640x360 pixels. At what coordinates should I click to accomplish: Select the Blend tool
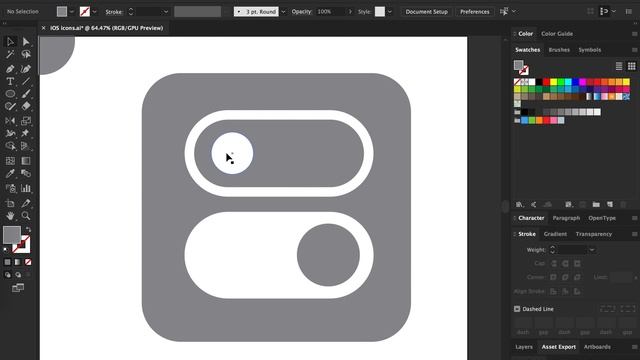click(x=26, y=173)
